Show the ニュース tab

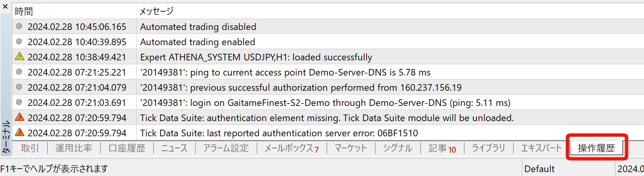pyautogui.click(x=174, y=148)
